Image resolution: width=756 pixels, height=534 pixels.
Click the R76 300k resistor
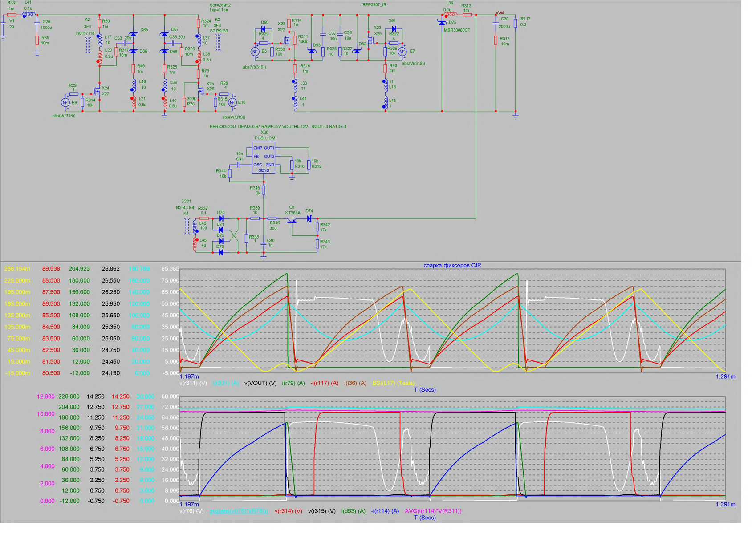[x=184, y=102]
